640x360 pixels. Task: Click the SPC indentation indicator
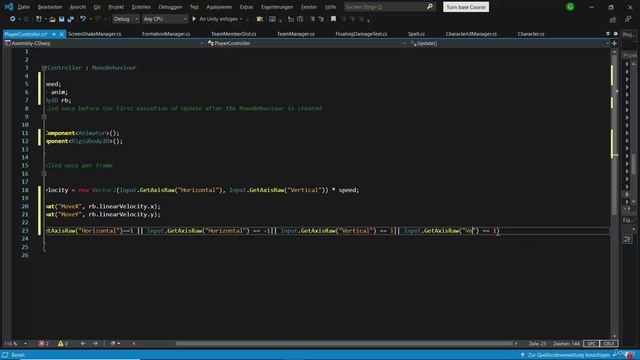click(591, 344)
